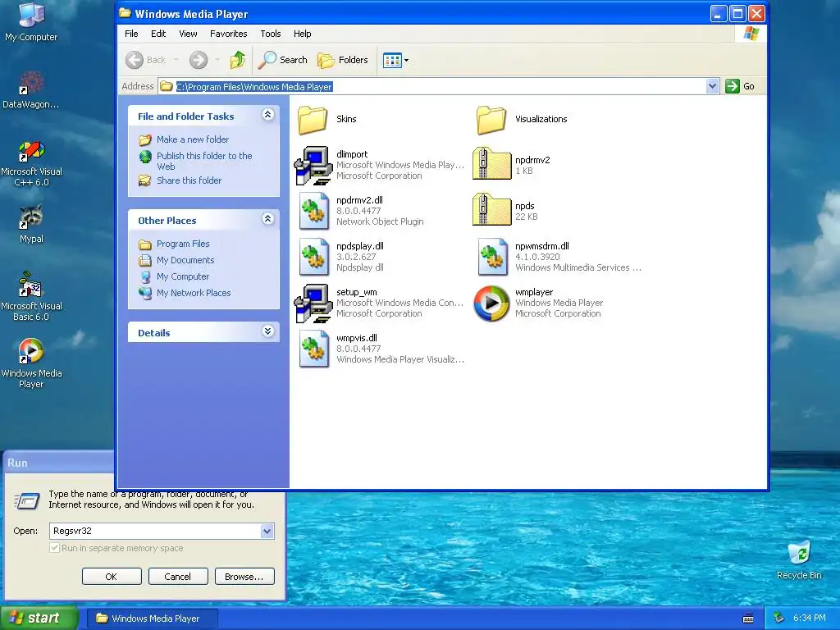Open the File menu
Viewport: 840px width, 630px height.
131,34
